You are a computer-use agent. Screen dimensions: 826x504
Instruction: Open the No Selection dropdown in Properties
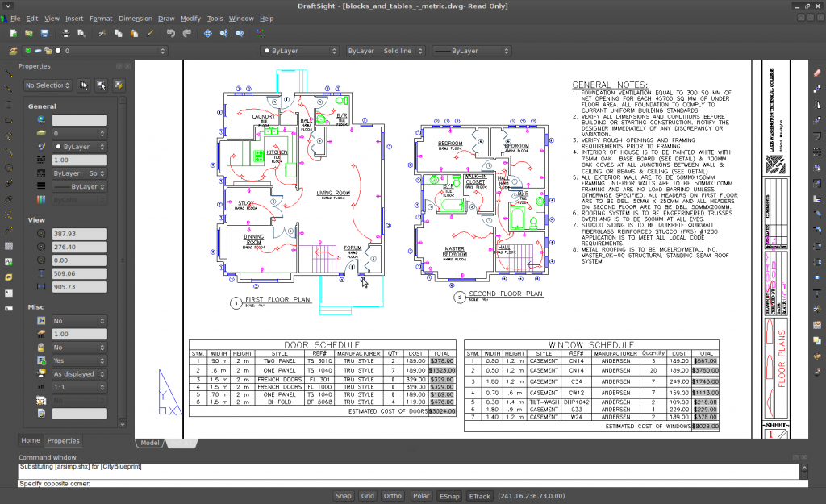[x=48, y=85]
